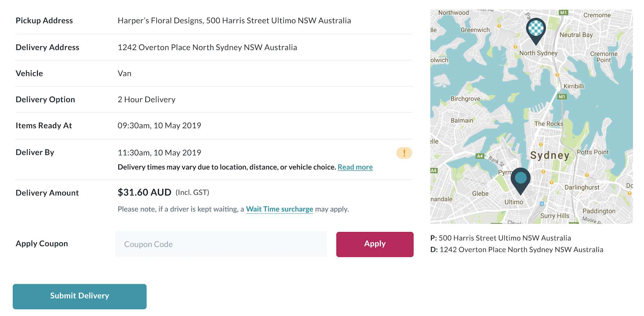Focus the Coupon Code input field

pos(221,244)
